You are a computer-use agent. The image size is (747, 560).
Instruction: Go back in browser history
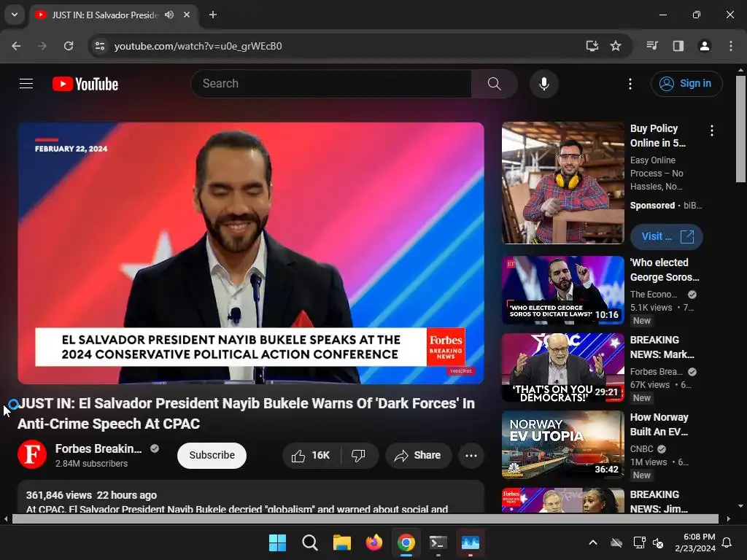(x=16, y=46)
